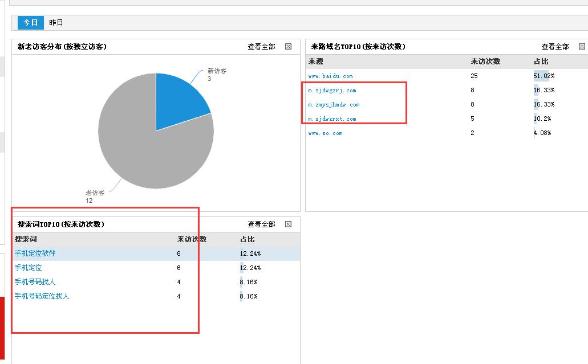
Task: Close the 搜索词TOP10 panel
Action: pyautogui.click(x=288, y=224)
